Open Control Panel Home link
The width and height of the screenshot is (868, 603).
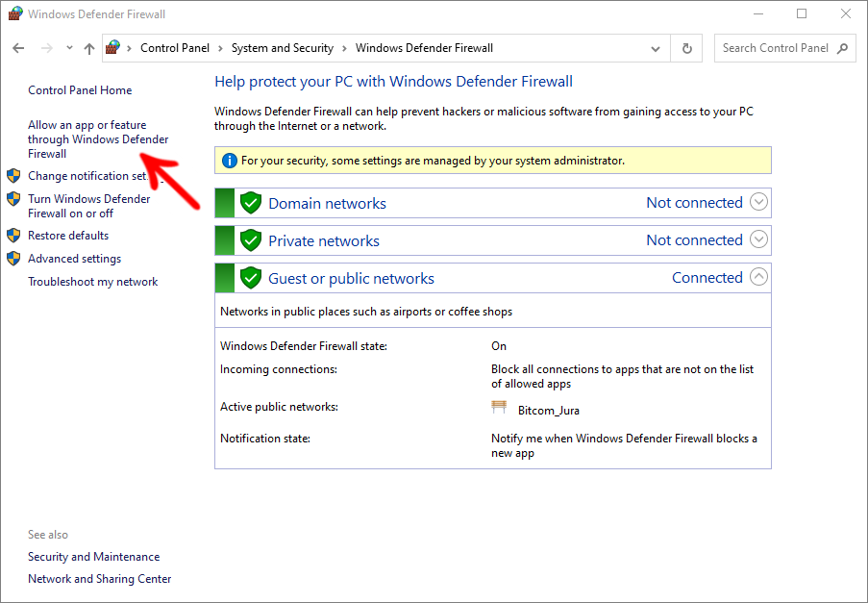click(x=80, y=90)
